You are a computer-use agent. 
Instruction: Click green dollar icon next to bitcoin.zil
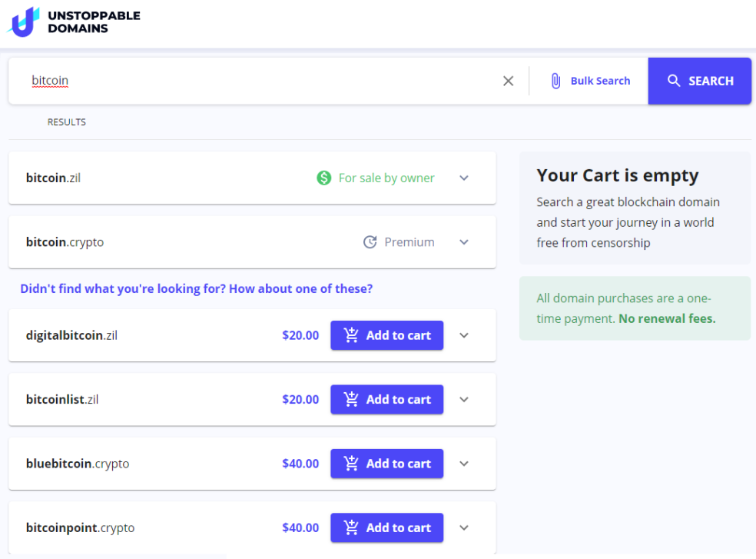[324, 178]
